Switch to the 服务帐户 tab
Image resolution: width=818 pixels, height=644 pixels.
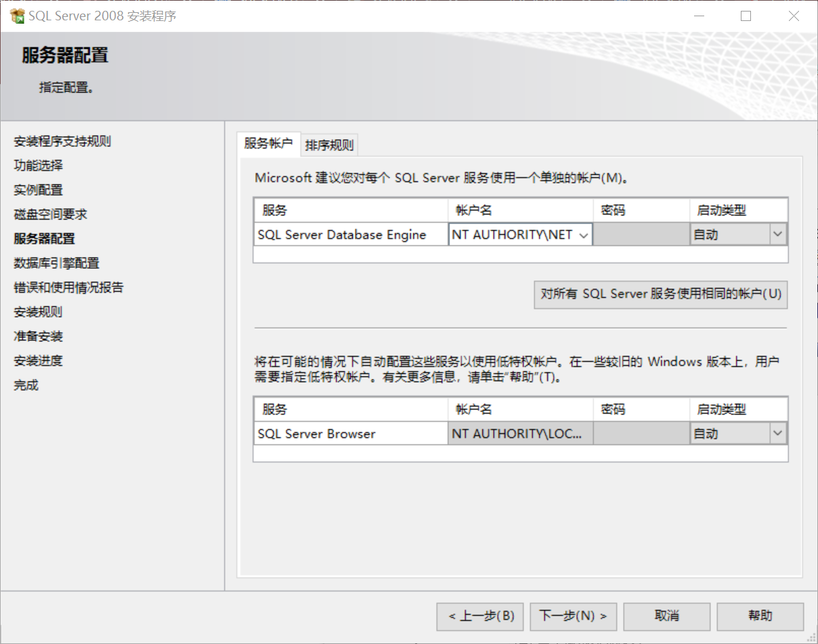(269, 144)
